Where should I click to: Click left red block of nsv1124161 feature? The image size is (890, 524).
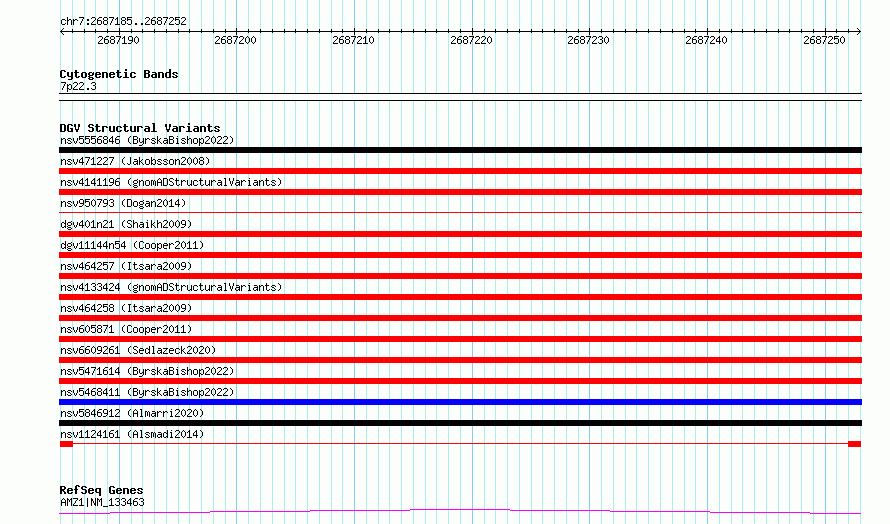[x=66, y=444]
